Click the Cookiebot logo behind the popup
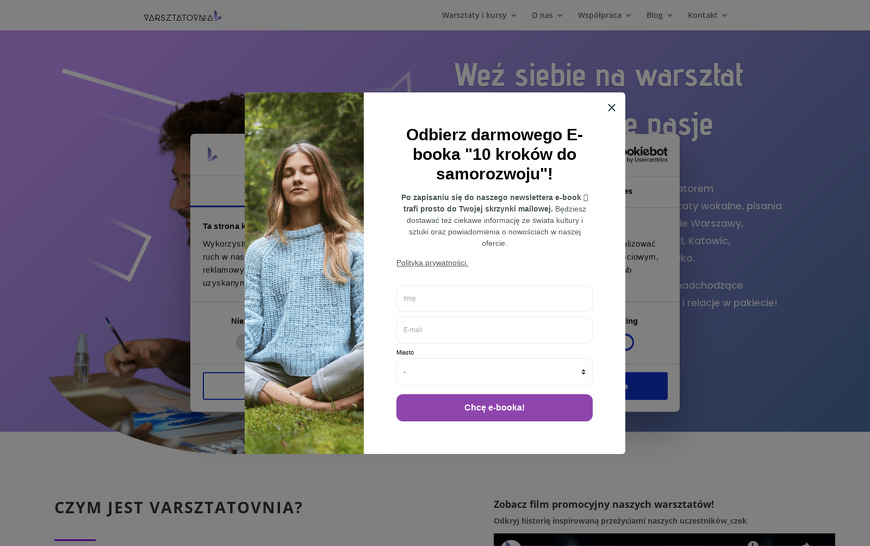870x546 pixels. tap(646, 154)
